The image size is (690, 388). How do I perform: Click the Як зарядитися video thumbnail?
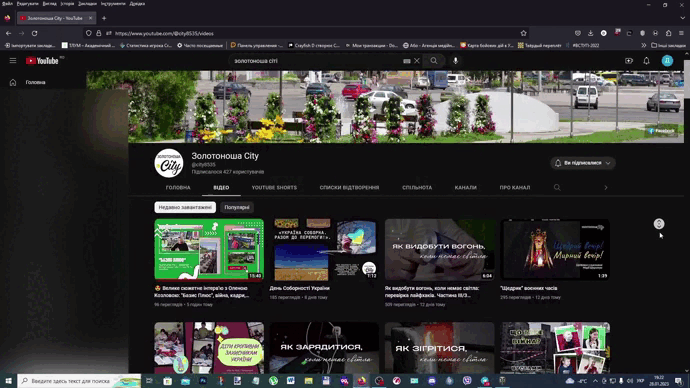(324, 348)
